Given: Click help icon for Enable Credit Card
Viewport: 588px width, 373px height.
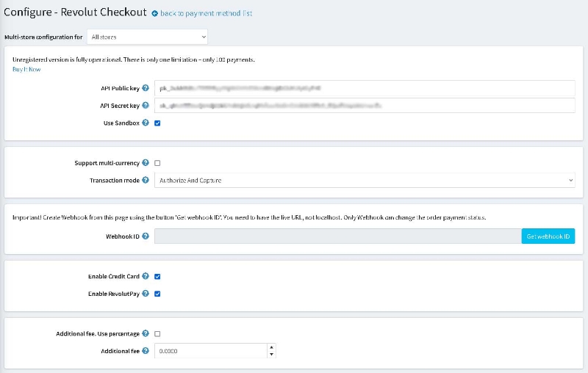Looking at the screenshot, I should 146,276.
